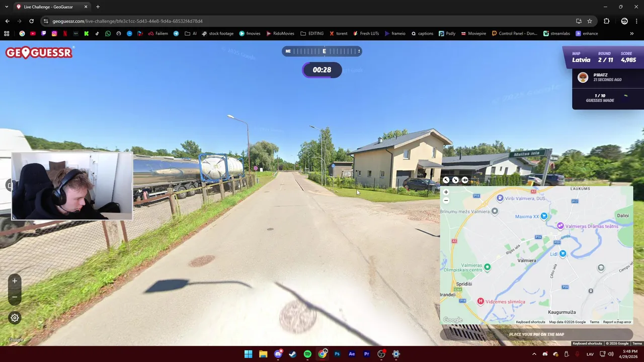Open the RidoMovies bookmark
The height and width of the screenshot is (362, 644).
click(280, 34)
